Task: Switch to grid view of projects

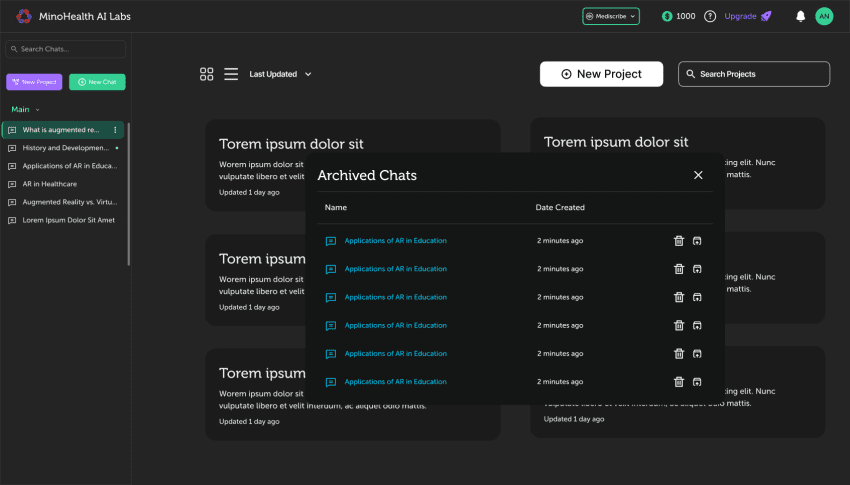Action: (207, 74)
